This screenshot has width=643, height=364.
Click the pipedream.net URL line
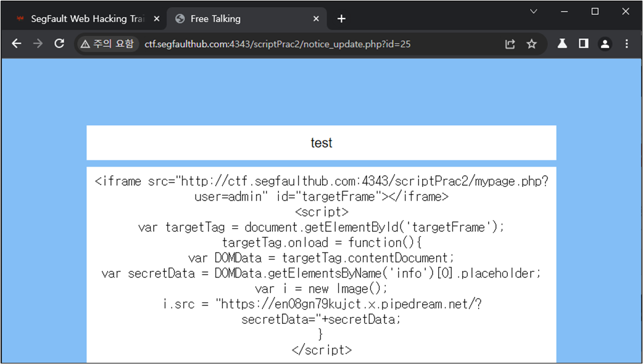[321, 304]
